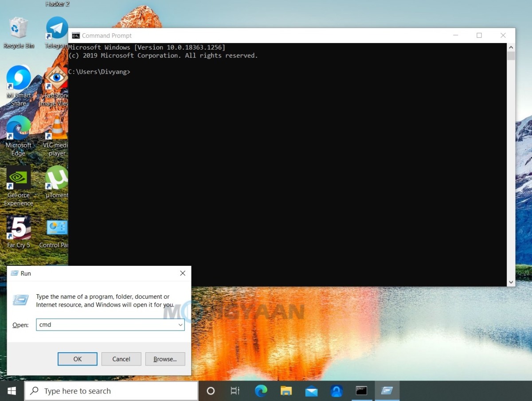Click OK to run cmd

77,359
